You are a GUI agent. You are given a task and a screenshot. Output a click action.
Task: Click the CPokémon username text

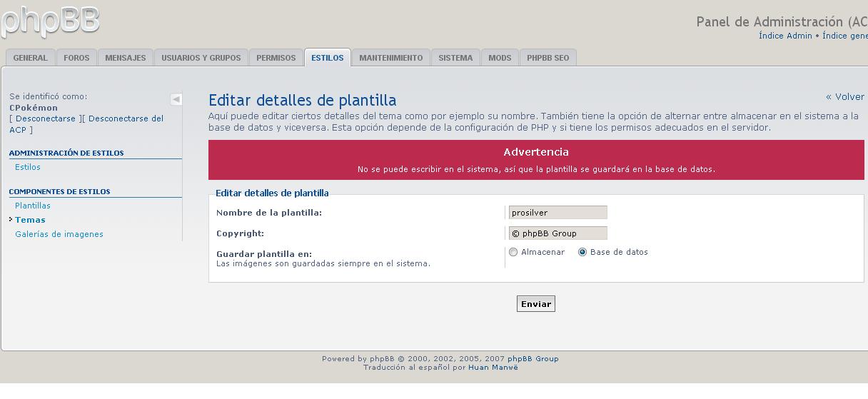coord(34,108)
